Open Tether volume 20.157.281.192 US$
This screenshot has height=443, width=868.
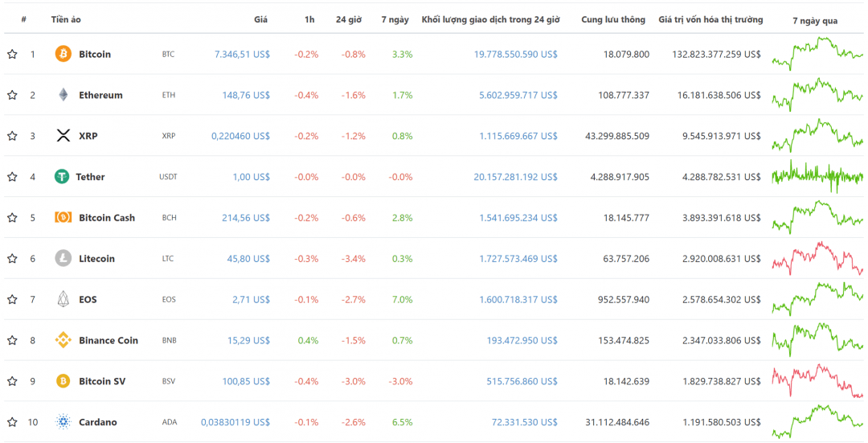click(x=516, y=177)
